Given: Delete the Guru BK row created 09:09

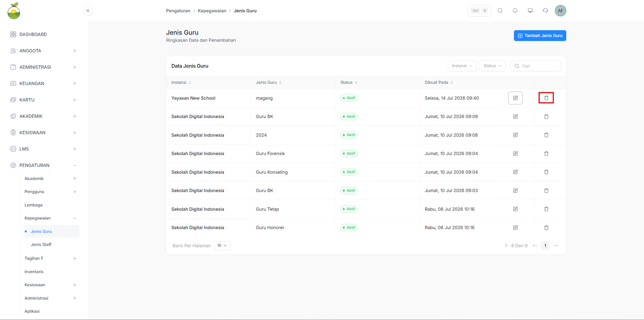Looking at the screenshot, I should tap(546, 117).
